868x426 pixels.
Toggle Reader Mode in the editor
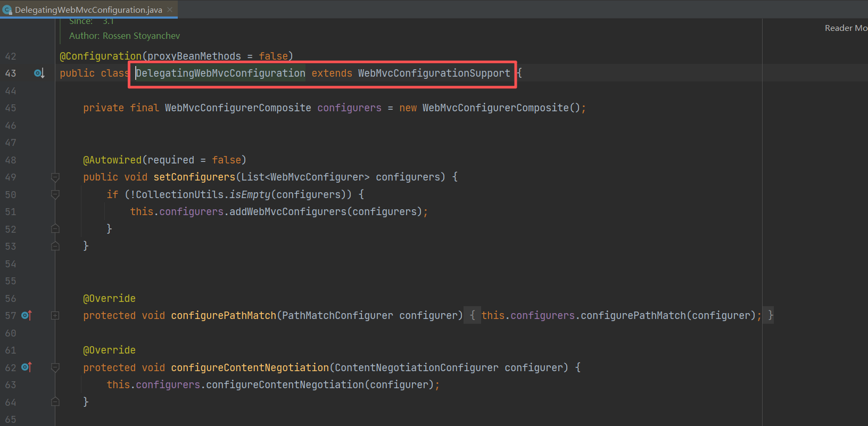[846, 28]
